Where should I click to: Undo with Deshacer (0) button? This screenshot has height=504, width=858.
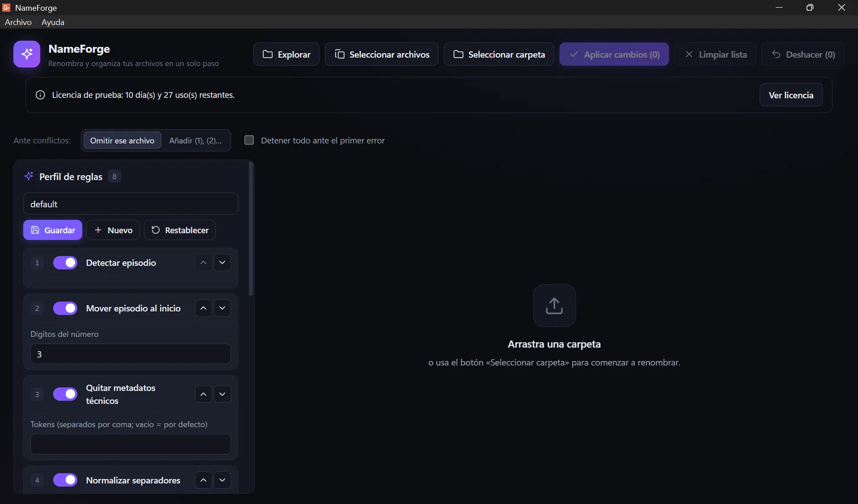pyautogui.click(x=803, y=54)
